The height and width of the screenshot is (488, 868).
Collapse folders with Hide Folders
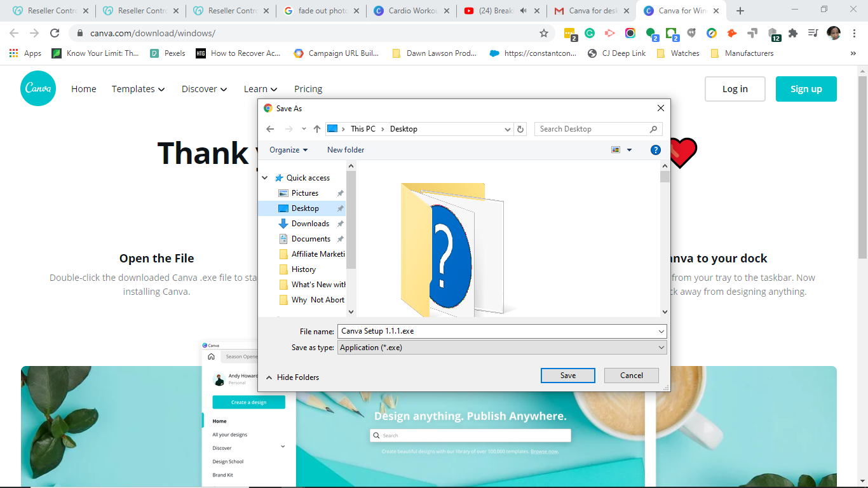click(292, 377)
